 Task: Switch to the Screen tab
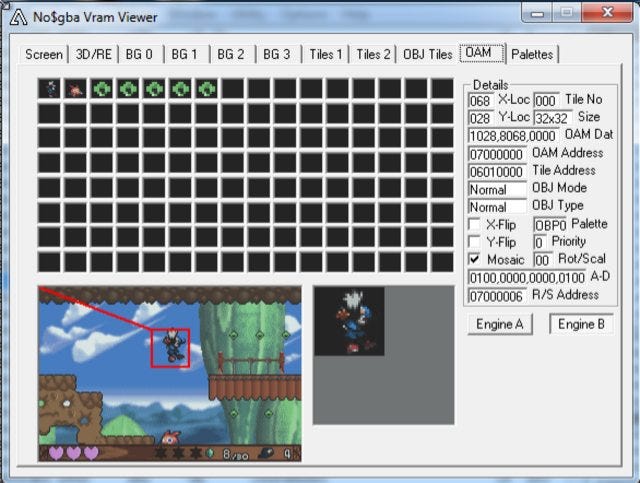(44, 54)
